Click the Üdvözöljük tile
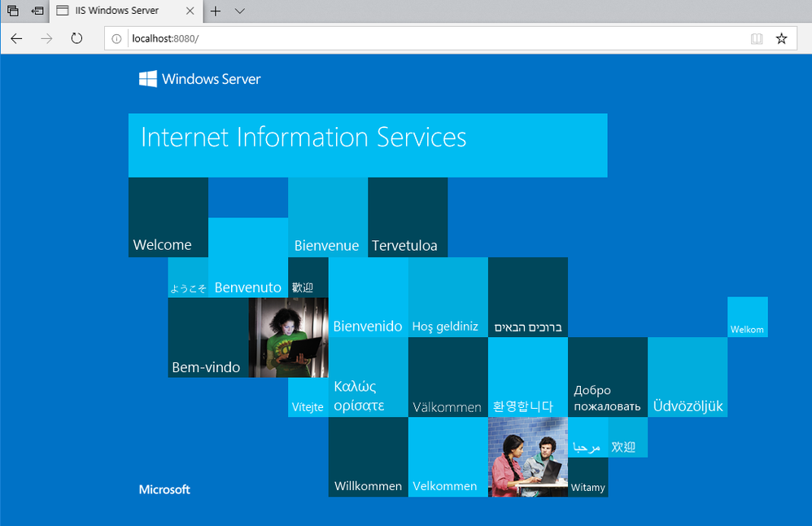Image resolution: width=812 pixels, height=526 pixels. pyautogui.click(x=688, y=377)
